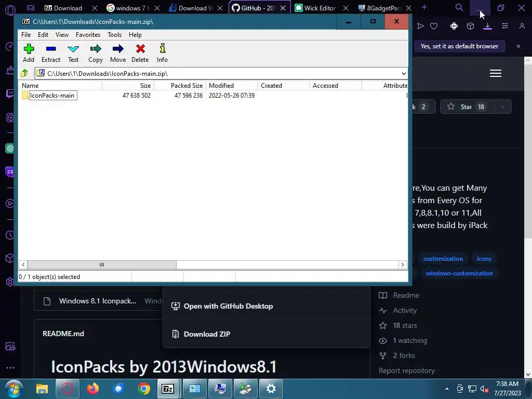Click 'Yes, set it as default browser'
This screenshot has width=532, height=399.
(x=459, y=46)
